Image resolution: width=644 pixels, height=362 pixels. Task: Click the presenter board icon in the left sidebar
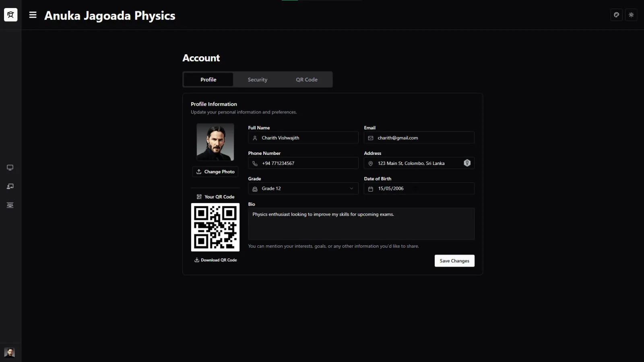coord(10,186)
